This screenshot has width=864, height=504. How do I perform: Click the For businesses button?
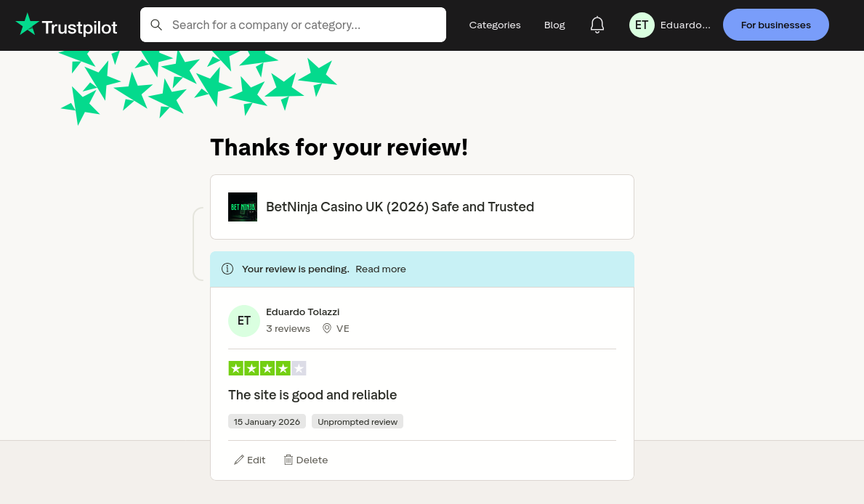pyautogui.click(x=776, y=25)
